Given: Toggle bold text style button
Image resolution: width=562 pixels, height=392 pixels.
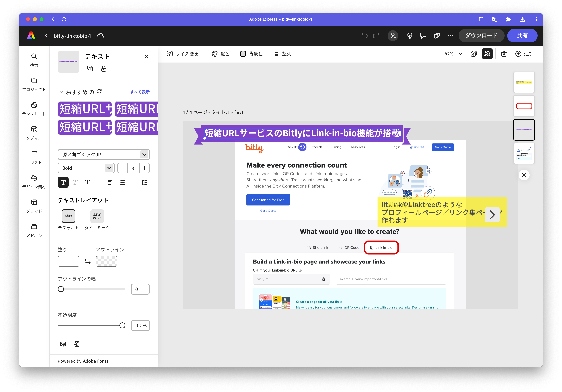Looking at the screenshot, I should pyautogui.click(x=63, y=182).
